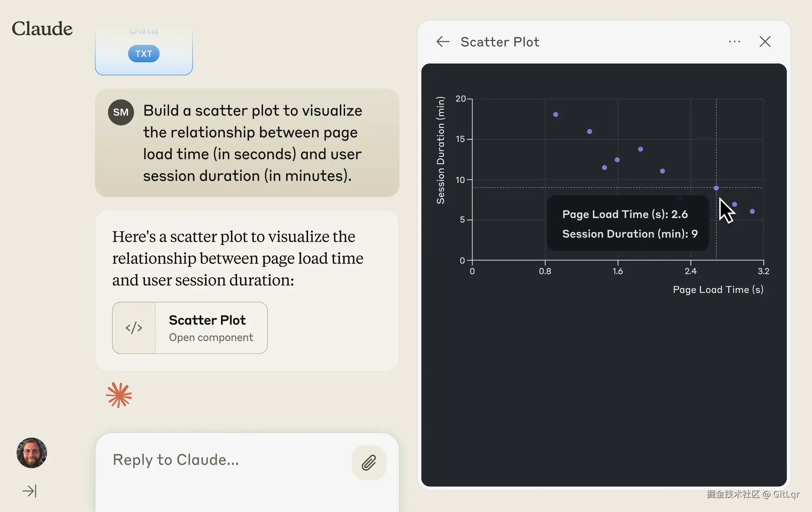Viewport: 812px width, 512px height.
Task: Open the TXT file attachment thumbnail
Action: coord(144,52)
